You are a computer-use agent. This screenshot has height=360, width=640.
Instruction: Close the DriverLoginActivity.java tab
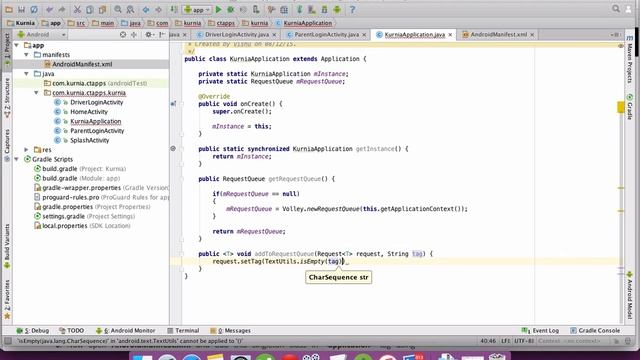(x=274, y=35)
